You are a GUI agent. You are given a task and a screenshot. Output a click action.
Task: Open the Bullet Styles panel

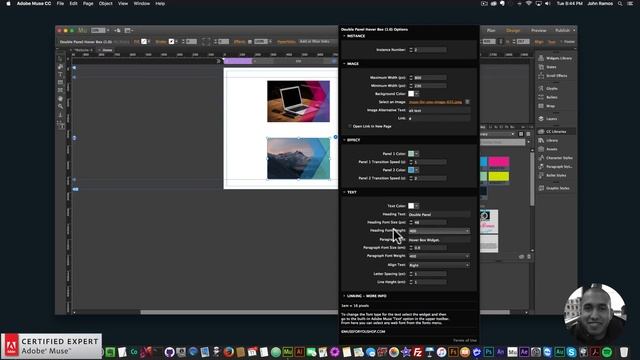coord(552,176)
